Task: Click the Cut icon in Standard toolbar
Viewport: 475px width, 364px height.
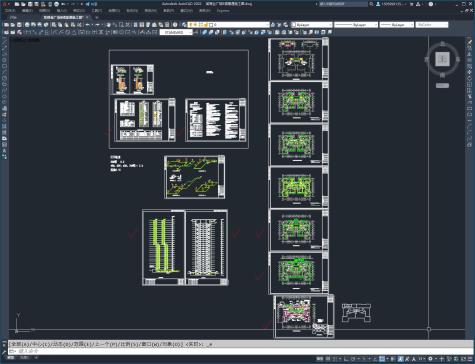Action: 54,25
